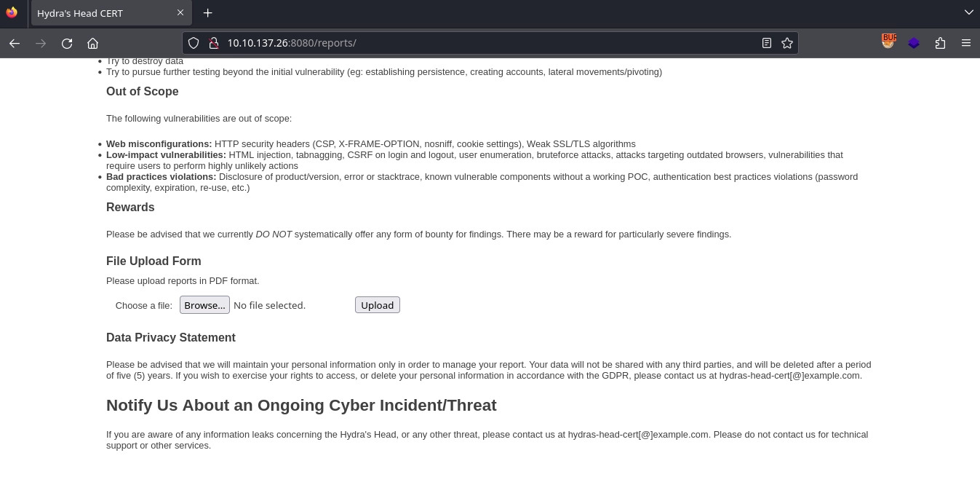
Task: Open tracking protection shield settings
Action: 194,43
